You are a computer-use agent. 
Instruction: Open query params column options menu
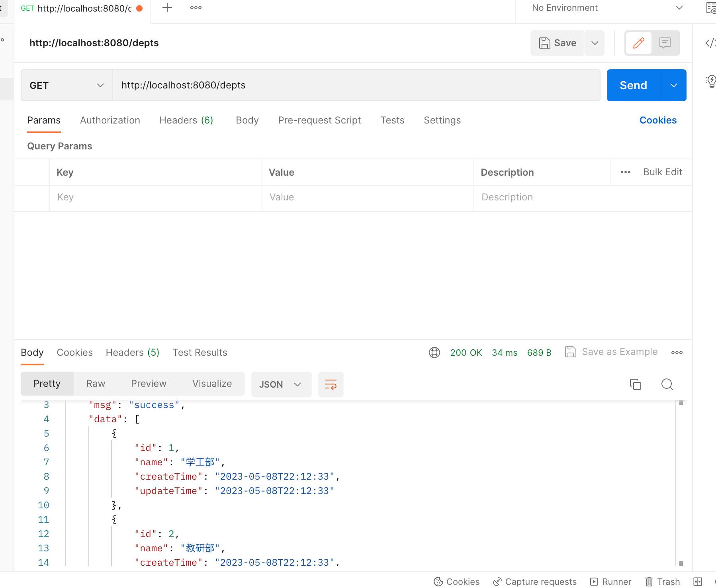pyautogui.click(x=626, y=172)
